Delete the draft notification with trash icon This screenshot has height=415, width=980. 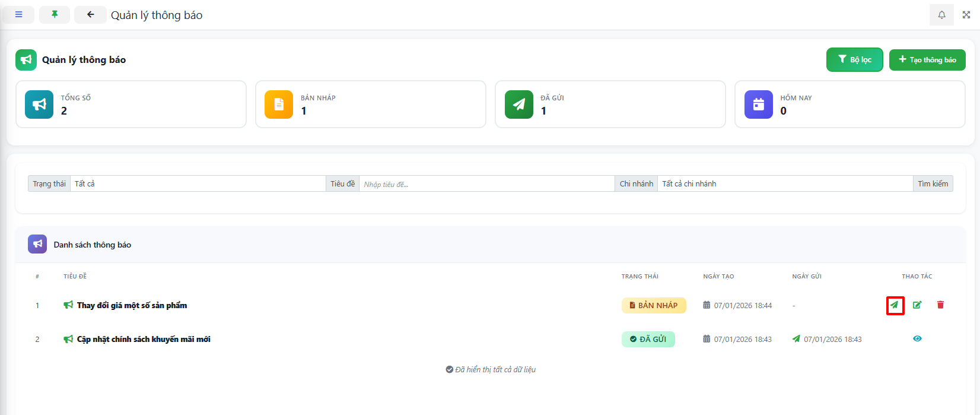940,305
